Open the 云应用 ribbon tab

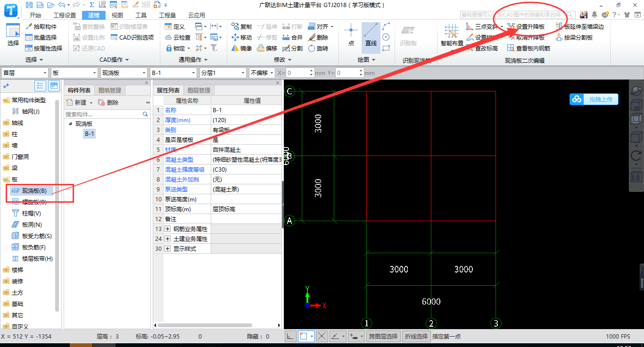(x=197, y=15)
